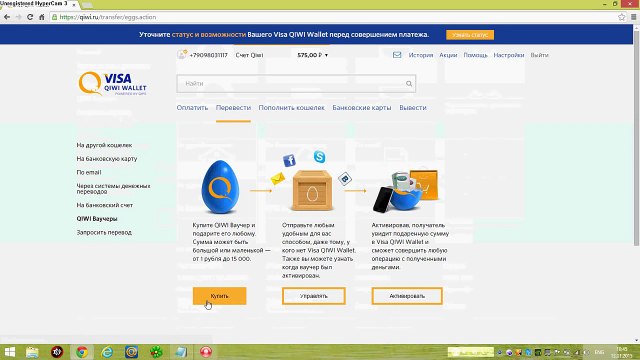Click the red HyperCam recorder taskbar icon
640x360 pixels.
[206, 352]
